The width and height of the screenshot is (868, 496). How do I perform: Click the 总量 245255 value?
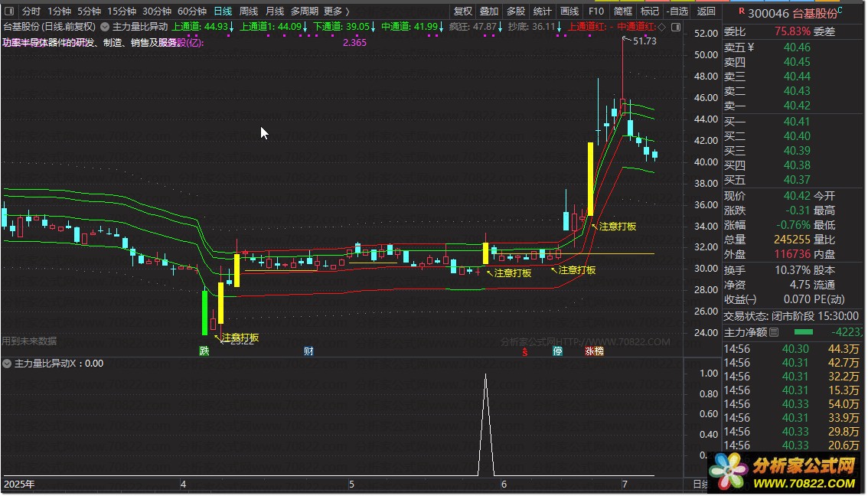[792, 240]
